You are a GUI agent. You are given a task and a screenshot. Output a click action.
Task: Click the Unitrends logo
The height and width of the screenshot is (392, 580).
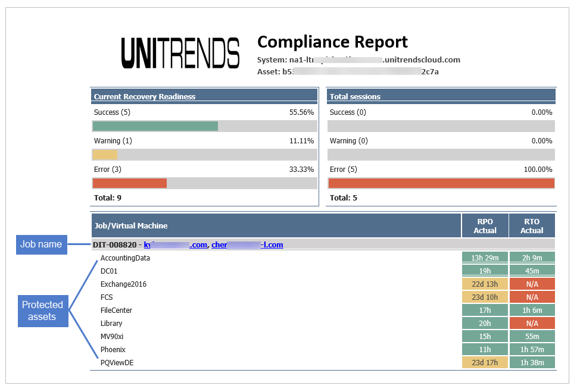180,53
